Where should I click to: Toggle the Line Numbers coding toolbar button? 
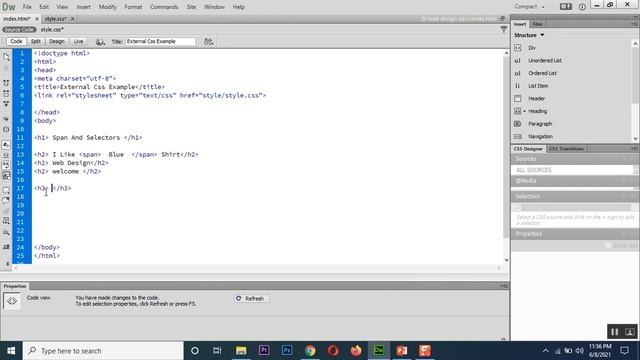(x=6, y=145)
